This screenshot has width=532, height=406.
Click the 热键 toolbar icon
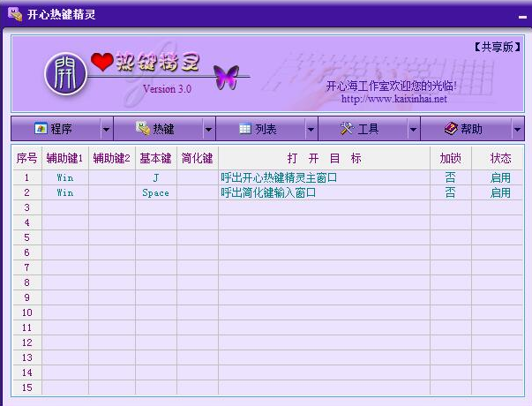click(x=143, y=129)
